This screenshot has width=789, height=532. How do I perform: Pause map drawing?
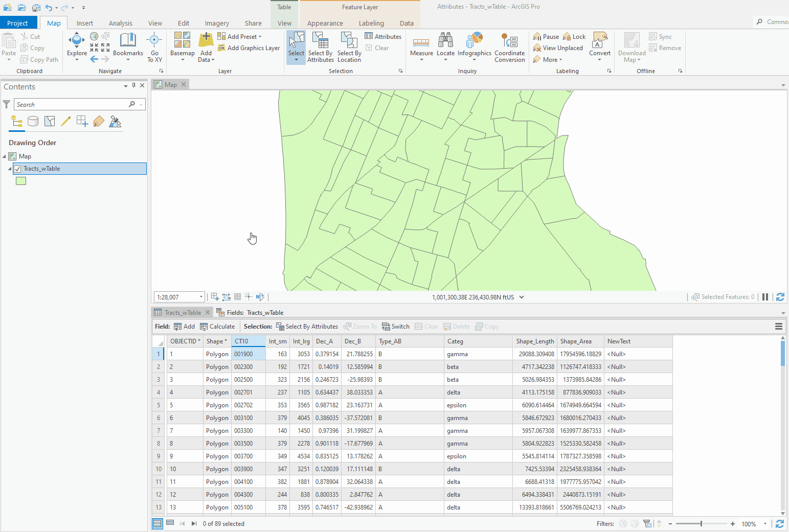pyautogui.click(x=765, y=297)
